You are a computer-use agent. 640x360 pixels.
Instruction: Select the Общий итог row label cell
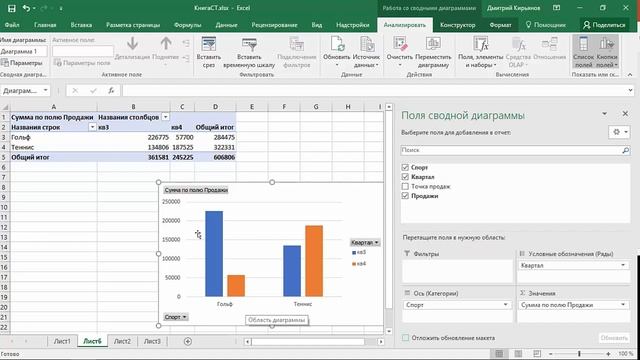click(x=53, y=157)
